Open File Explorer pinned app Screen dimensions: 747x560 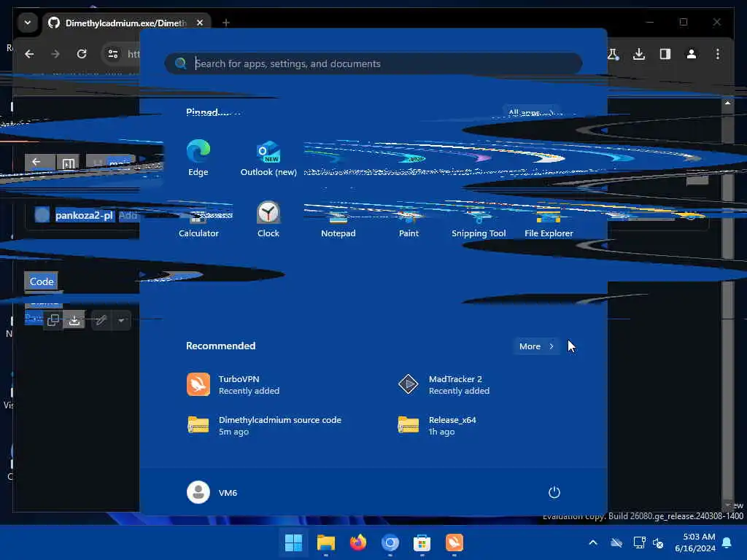549,224
